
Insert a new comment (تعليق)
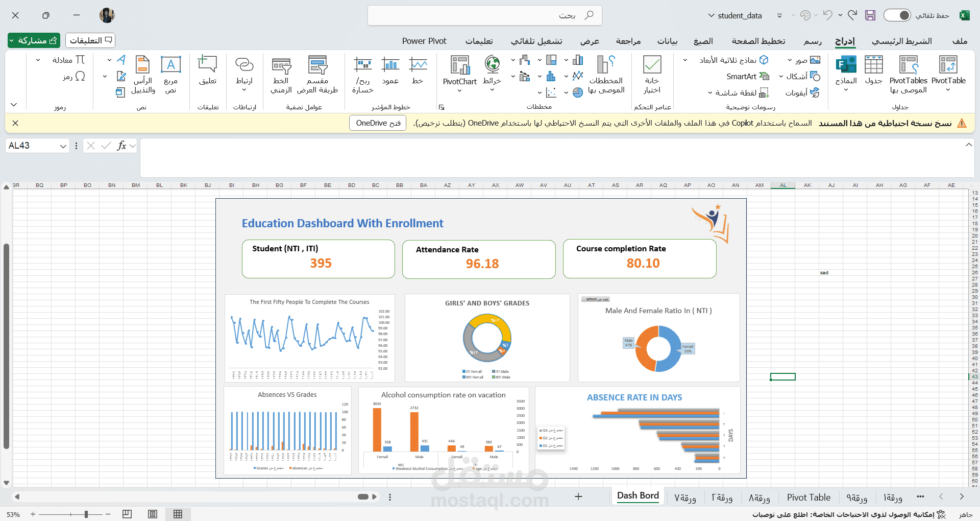click(208, 69)
